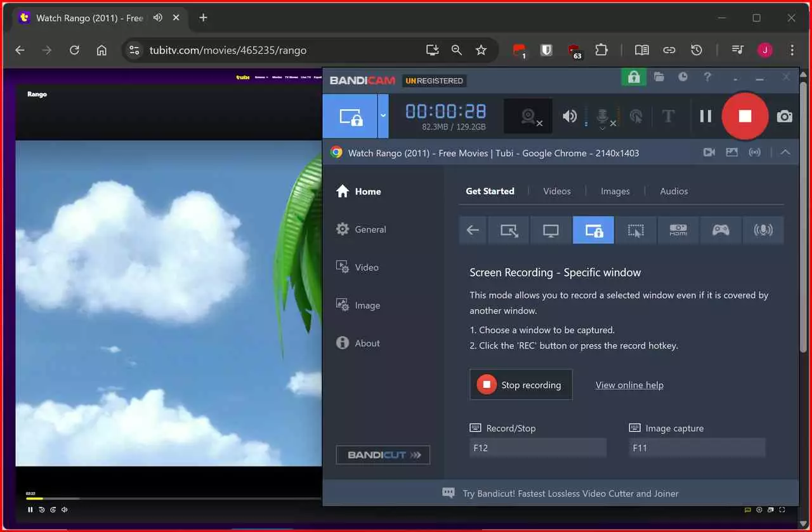The height and width of the screenshot is (532, 812).
Task: Pause the Bandicam recording
Action: point(705,116)
